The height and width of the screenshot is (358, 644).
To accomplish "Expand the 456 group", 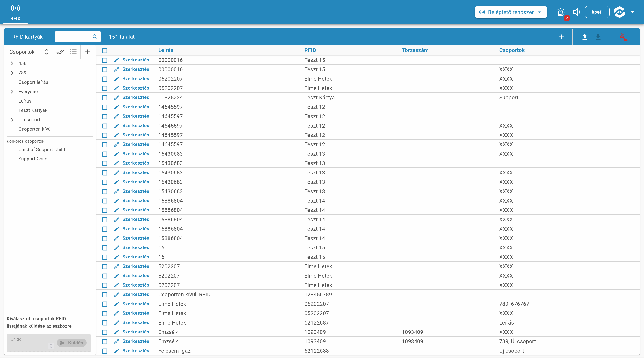I will click(12, 63).
